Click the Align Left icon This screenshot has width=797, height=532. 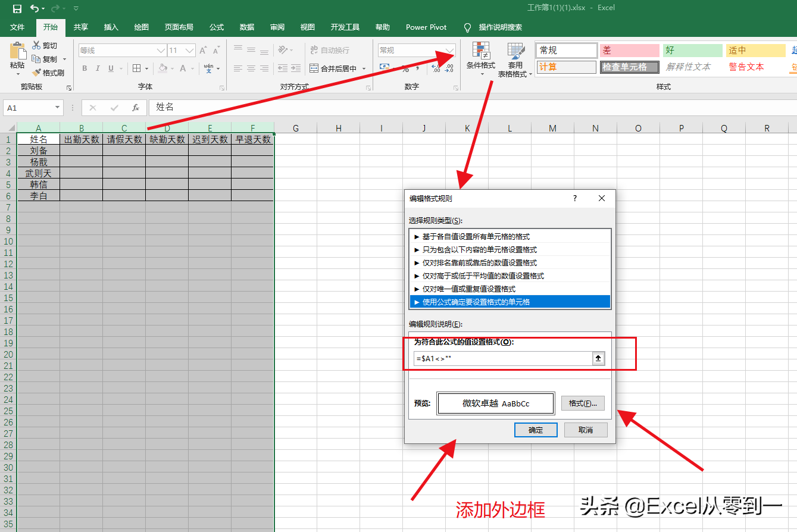[x=238, y=68]
